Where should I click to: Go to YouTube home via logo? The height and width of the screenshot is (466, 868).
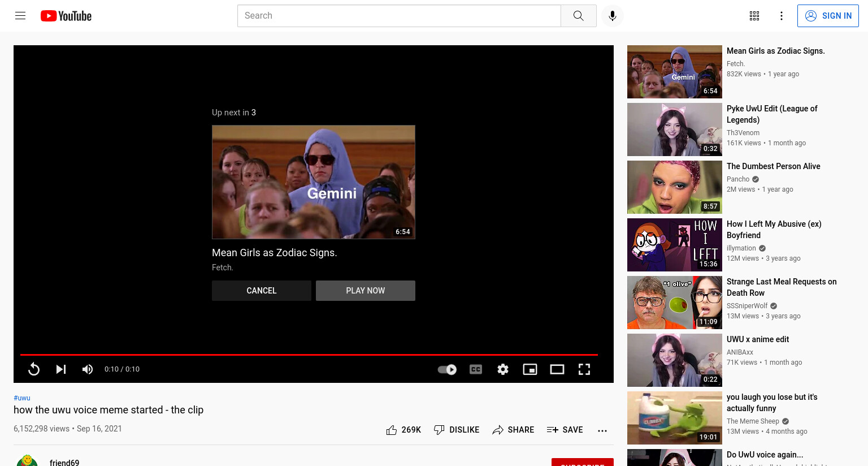(x=66, y=16)
